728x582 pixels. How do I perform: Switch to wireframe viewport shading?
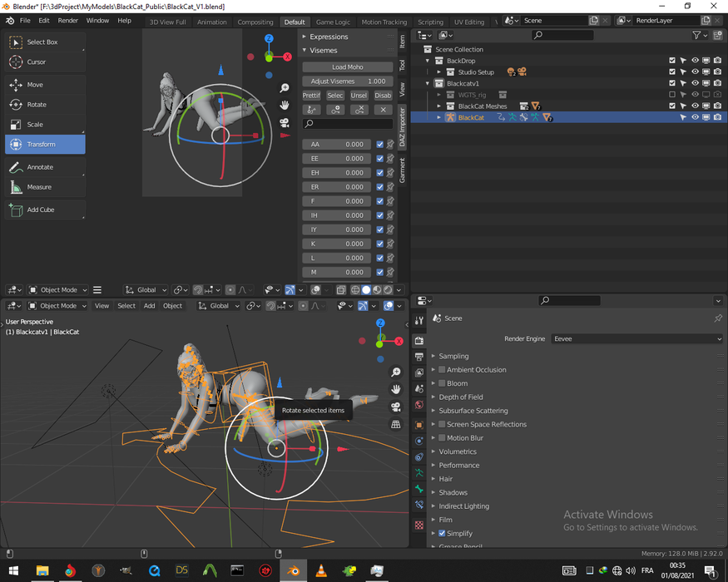click(x=355, y=290)
